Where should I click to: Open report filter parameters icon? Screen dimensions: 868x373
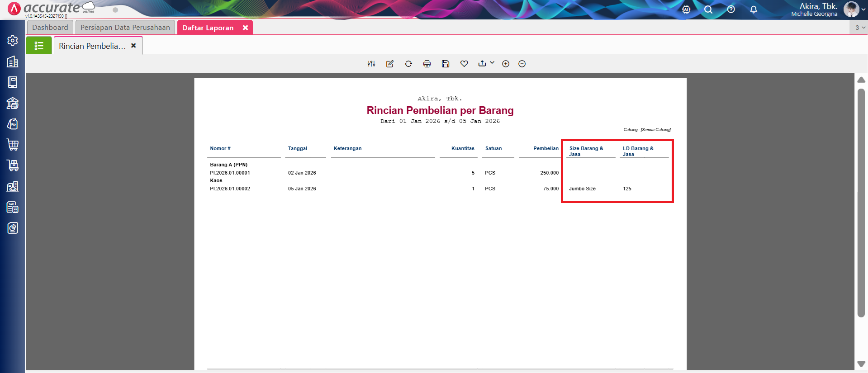(x=371, y=64)
